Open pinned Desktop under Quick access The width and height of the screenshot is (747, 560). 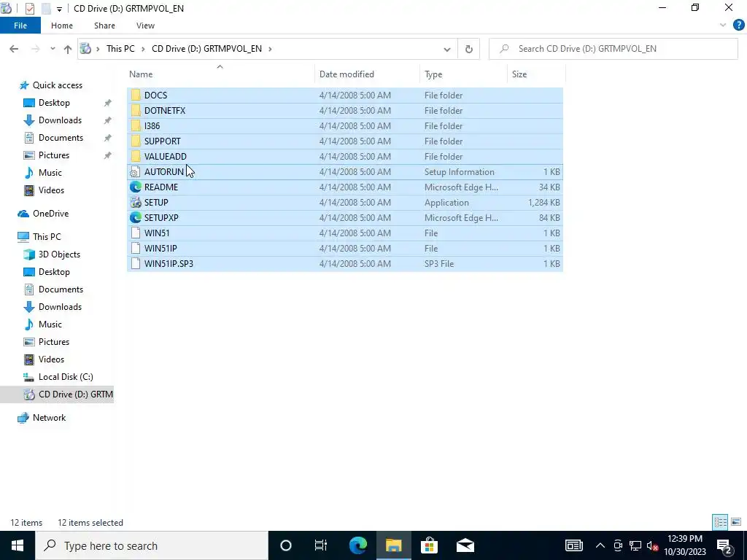click(x=54, y=103)
